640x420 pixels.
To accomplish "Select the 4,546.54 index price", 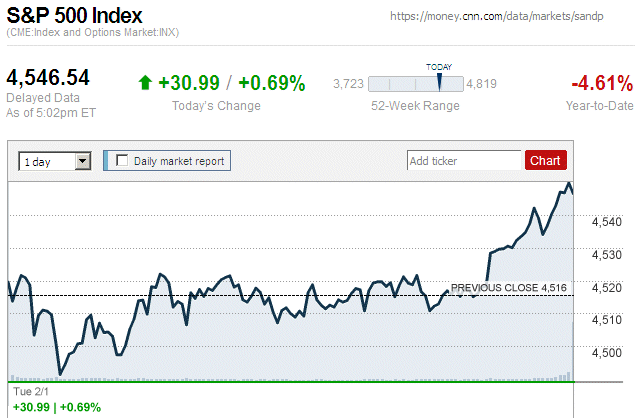I will [48, 77].
